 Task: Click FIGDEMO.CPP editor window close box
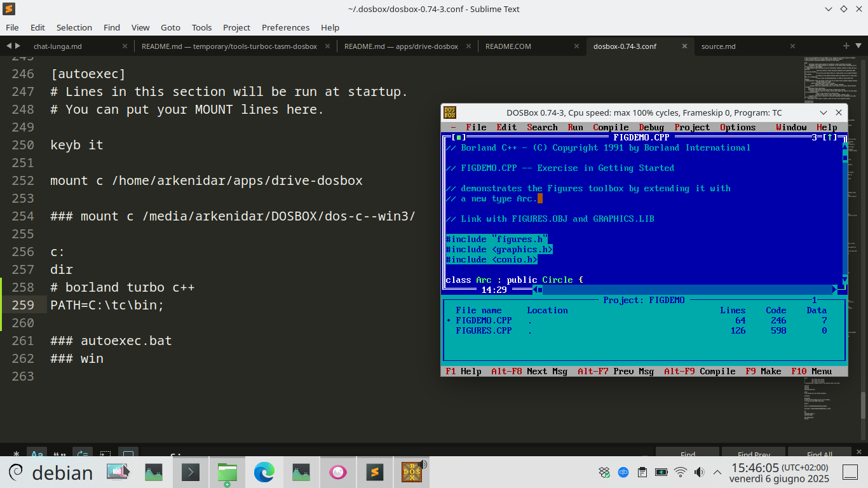click(459, 137)
